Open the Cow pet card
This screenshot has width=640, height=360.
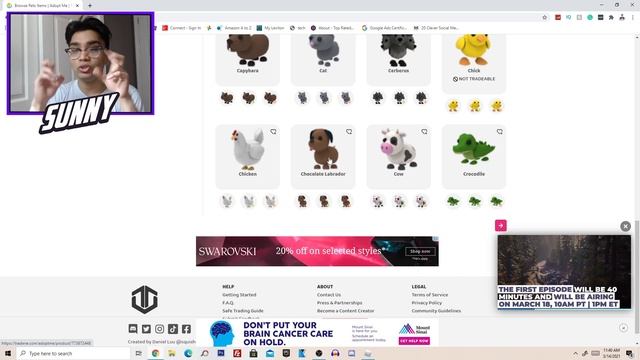(x=399, y=157)
